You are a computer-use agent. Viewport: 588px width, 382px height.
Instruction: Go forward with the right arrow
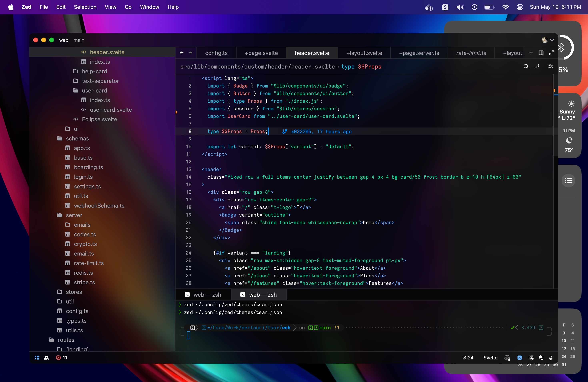coord(190,53)
